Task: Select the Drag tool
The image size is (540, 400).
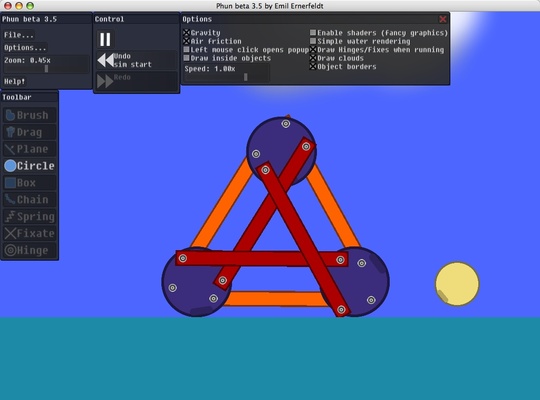Action: (x=30, y=132)
